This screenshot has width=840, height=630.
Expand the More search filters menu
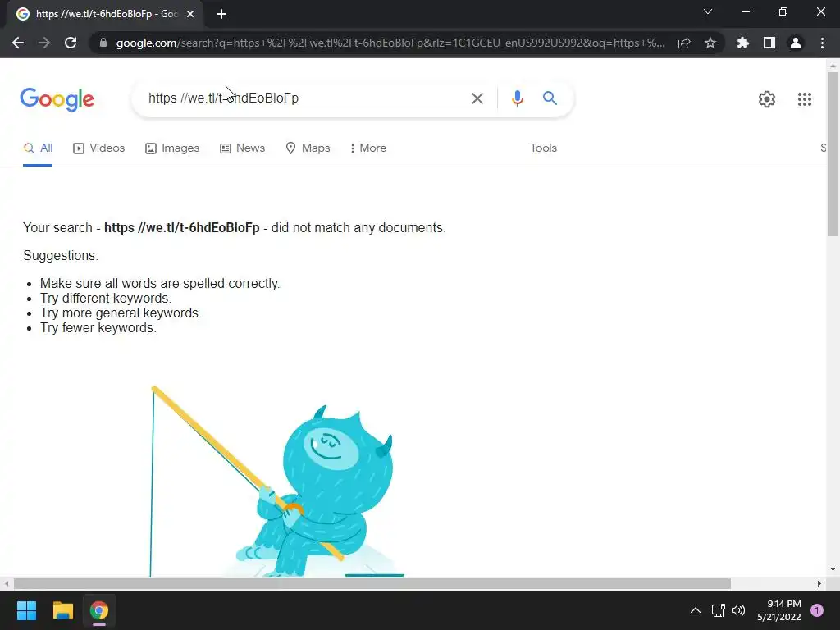pos(367,148)
